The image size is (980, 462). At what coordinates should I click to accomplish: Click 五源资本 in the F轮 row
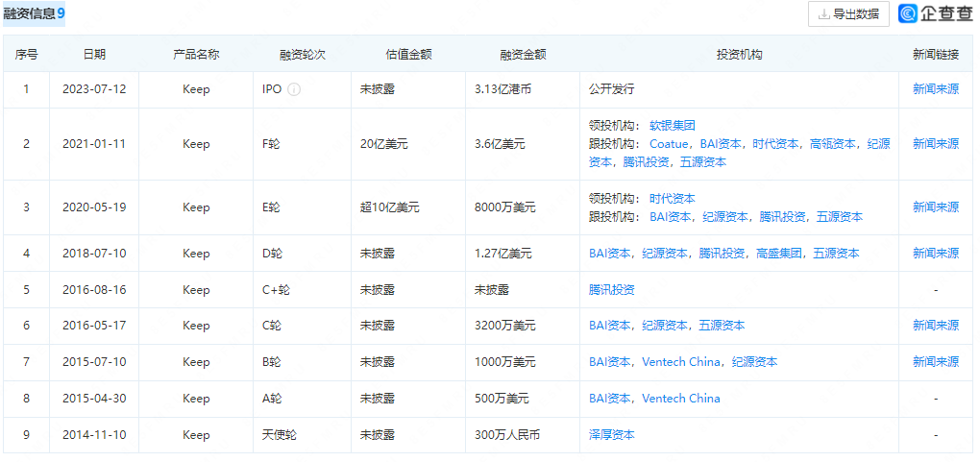click(703, 162)
